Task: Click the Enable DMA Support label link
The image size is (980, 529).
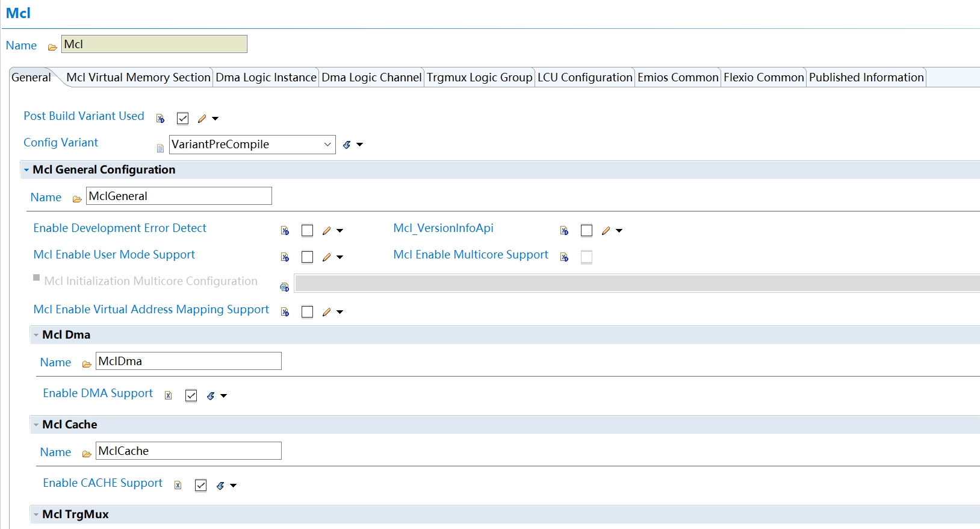Action: point(98,393)
